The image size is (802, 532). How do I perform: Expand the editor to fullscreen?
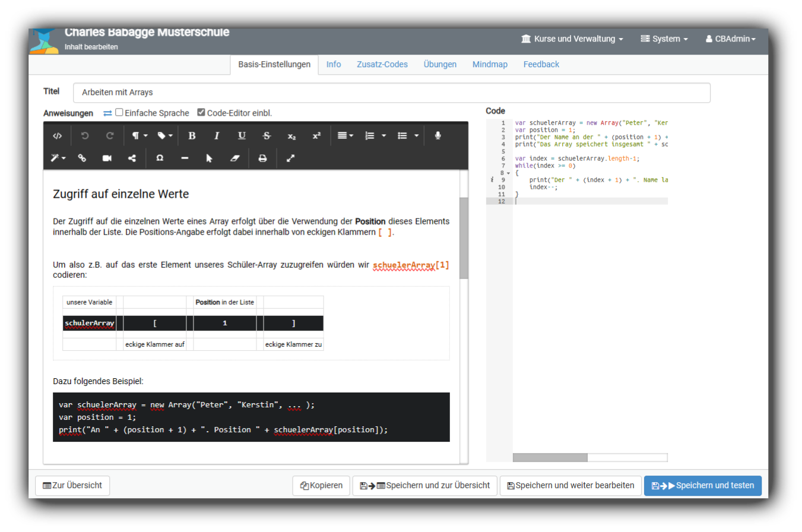tap(290, 158)
